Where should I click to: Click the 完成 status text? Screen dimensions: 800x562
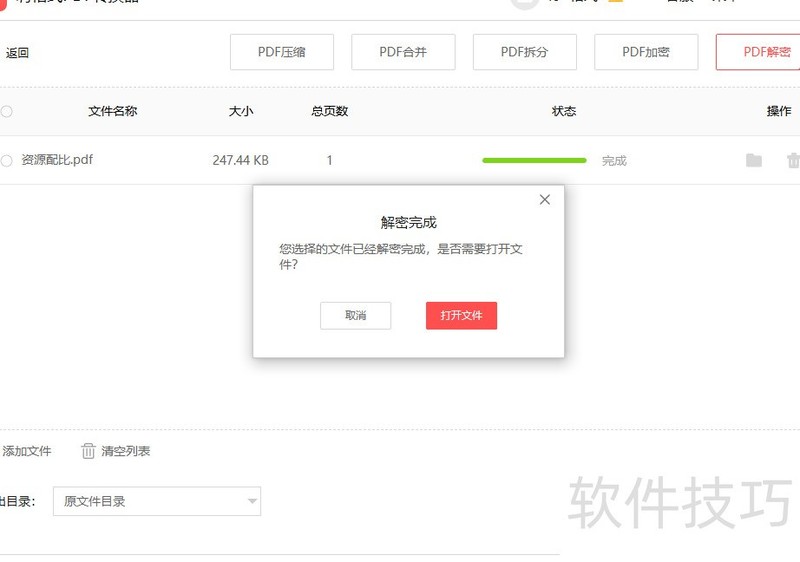pyautogui.click(x=614, y=161)
